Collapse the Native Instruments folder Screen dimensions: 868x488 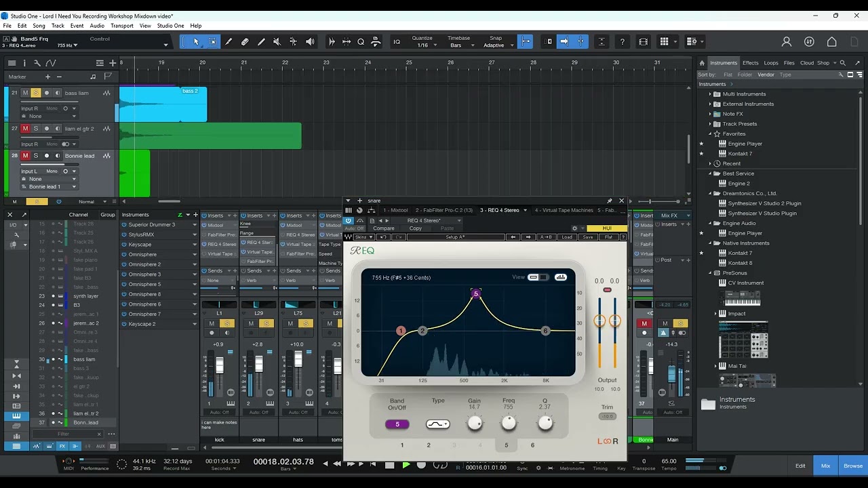[x=710, y=243]
